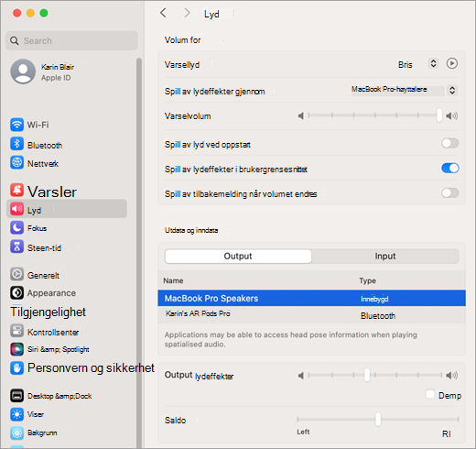This screenshot has height=449, width=476.
Task: Open MacBook Pro-høyttalere output dropdown
Action: tap(452, 90)
